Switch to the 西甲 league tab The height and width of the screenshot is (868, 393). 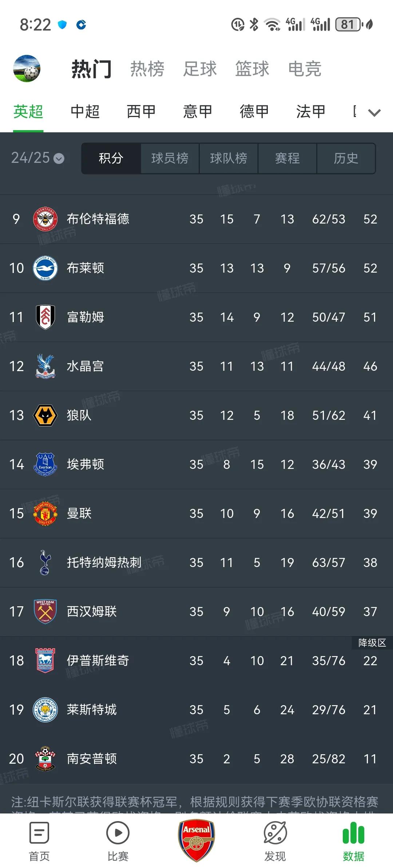tap(141, 112)
